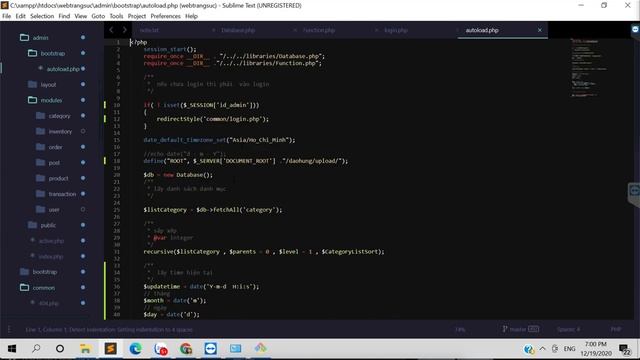Change syntax via PHP status item
This screenshot has width=640, height=360.
tap(616, 329)
